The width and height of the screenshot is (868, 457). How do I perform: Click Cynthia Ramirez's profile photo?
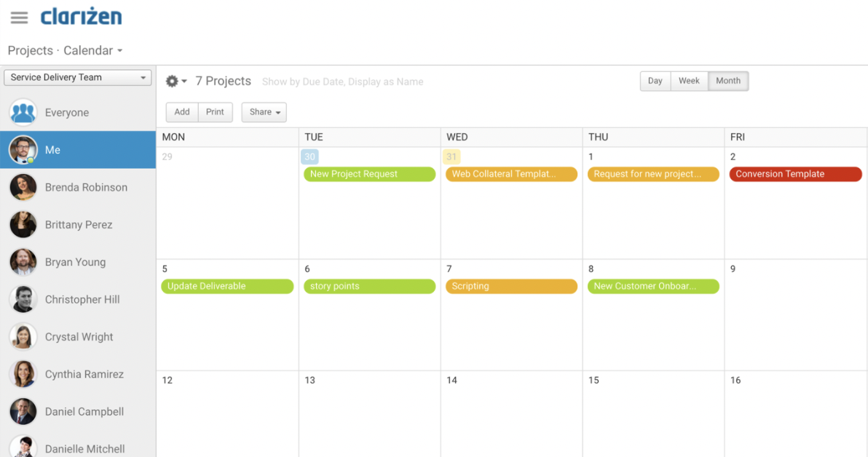(x=23, y=374)
